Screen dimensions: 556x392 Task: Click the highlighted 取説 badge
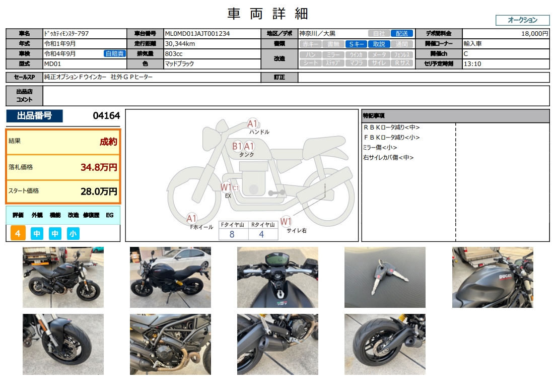(379, 44)
